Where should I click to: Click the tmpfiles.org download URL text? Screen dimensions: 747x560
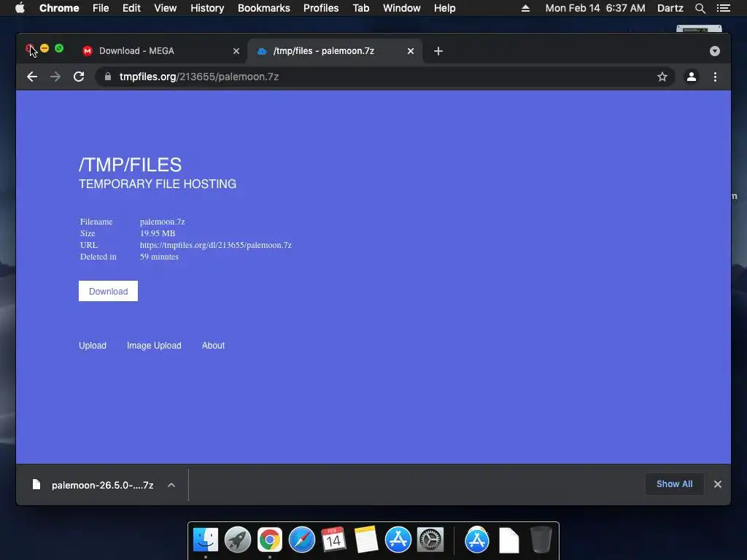pyautogui.click(x=216, y=245)
